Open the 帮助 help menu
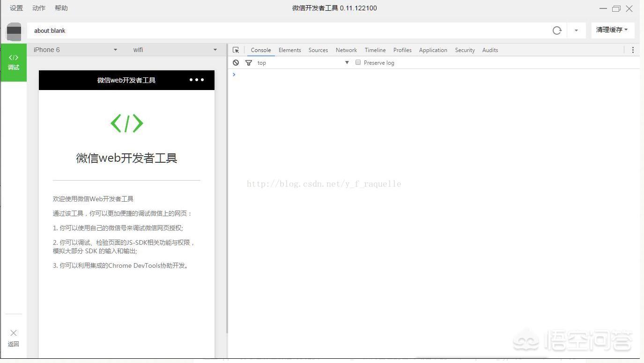This screenshot has width=644, height=363. [x=61, y=8]
